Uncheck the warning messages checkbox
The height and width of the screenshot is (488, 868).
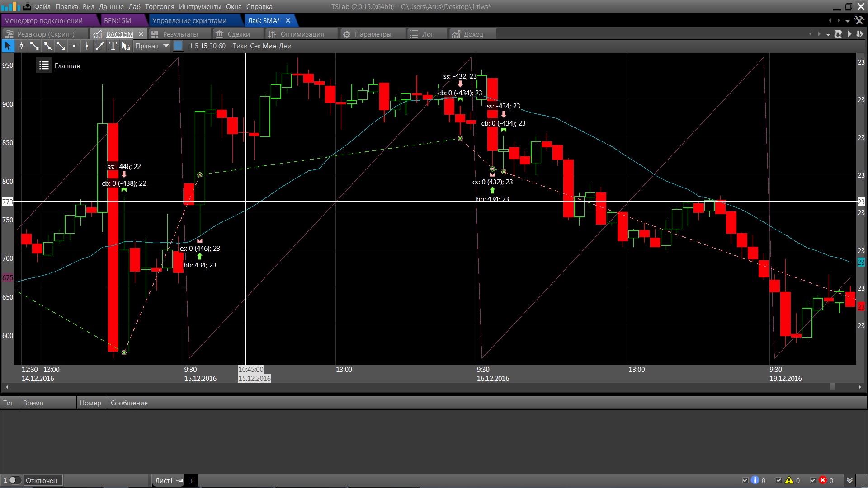pos(779,480)
